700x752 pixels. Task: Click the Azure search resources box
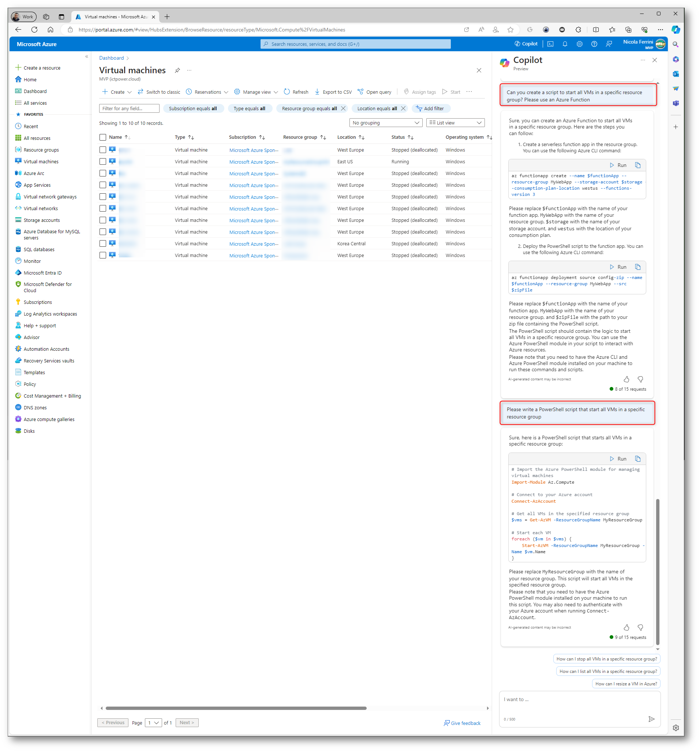click(356, 44)
